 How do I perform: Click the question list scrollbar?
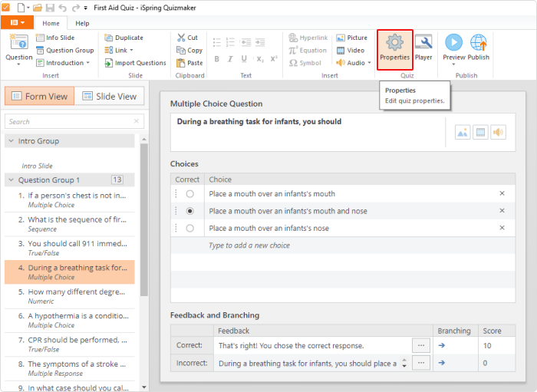pos(144,219)
